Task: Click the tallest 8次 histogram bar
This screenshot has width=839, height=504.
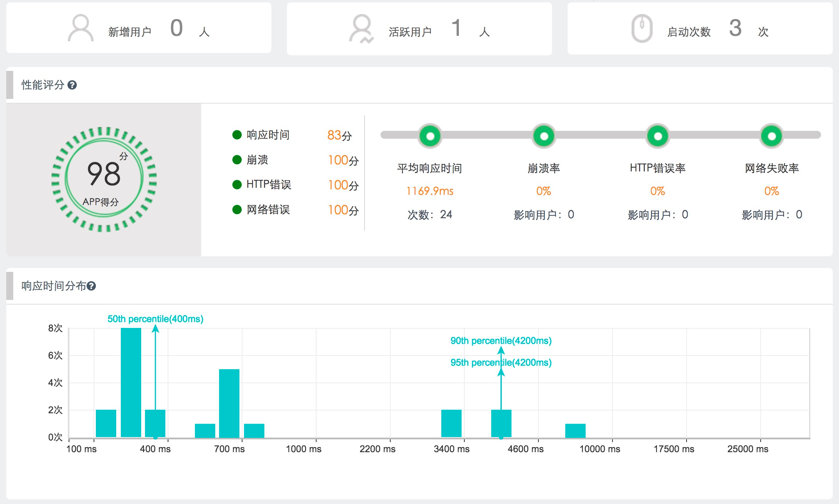Action: point(131,382)
